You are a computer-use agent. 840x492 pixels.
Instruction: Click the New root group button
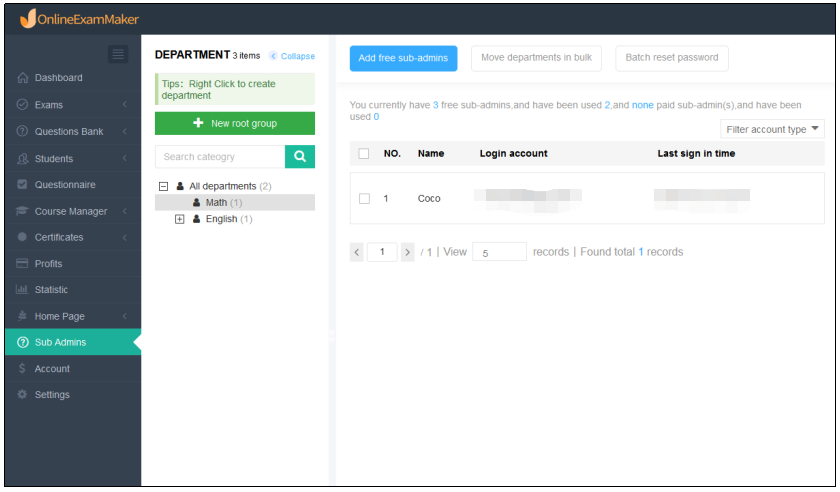(x=235, y=123)
